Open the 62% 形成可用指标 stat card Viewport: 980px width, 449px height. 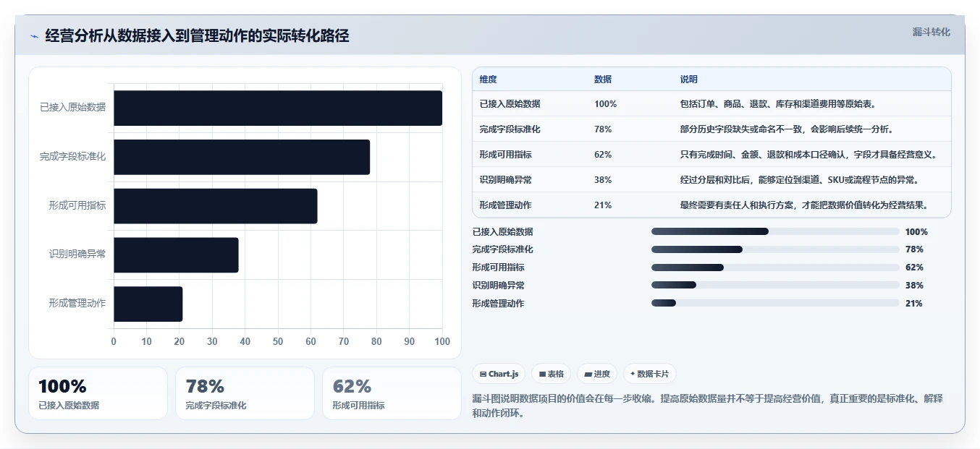392,393
